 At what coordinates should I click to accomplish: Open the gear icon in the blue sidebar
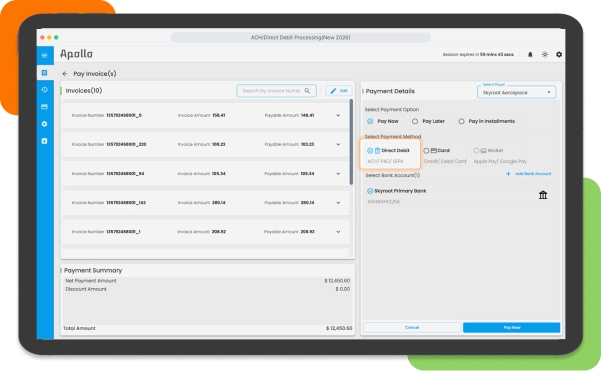44,124
